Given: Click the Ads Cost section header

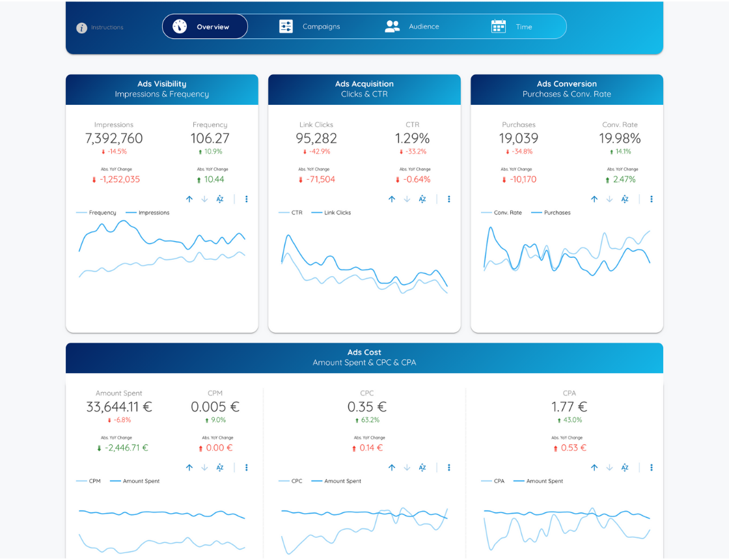Looking at the screenshot, I should point(364,357).
